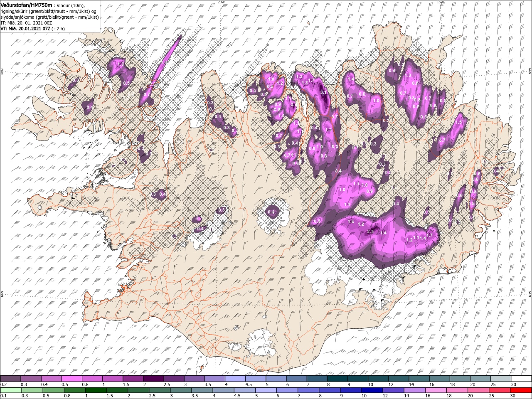Click the '64N' latitude label on the right edge
The image size is (532, 399).
click(x=530, y=294)
